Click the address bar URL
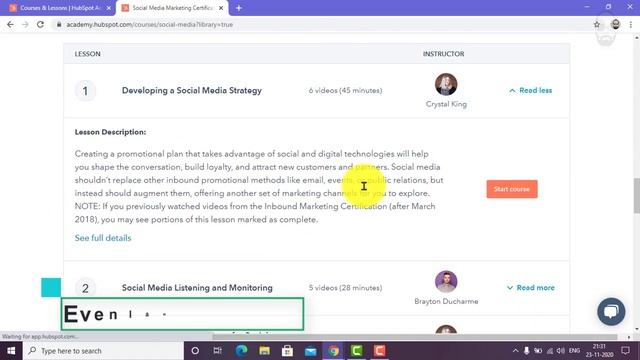Viewport: 640px width, 360px height. pos(149,24)
